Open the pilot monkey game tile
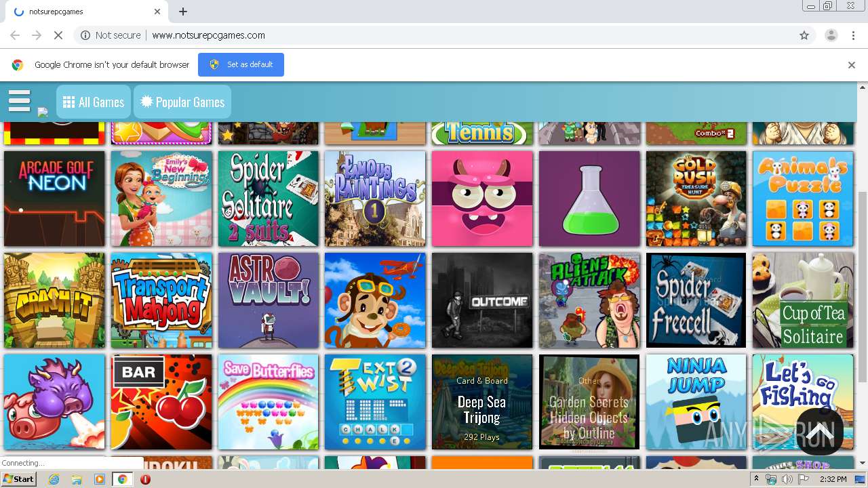868x488 pixels. (375, 300)
